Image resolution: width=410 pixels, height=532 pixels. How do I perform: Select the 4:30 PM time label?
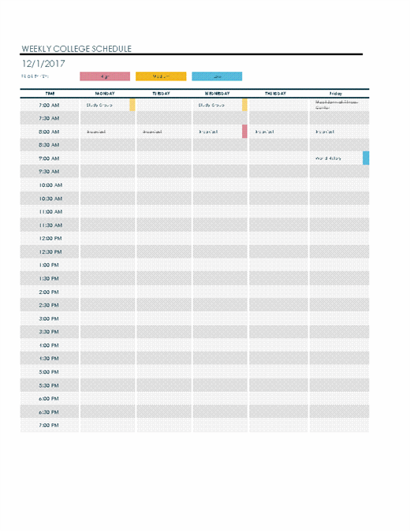pos(49,359)
